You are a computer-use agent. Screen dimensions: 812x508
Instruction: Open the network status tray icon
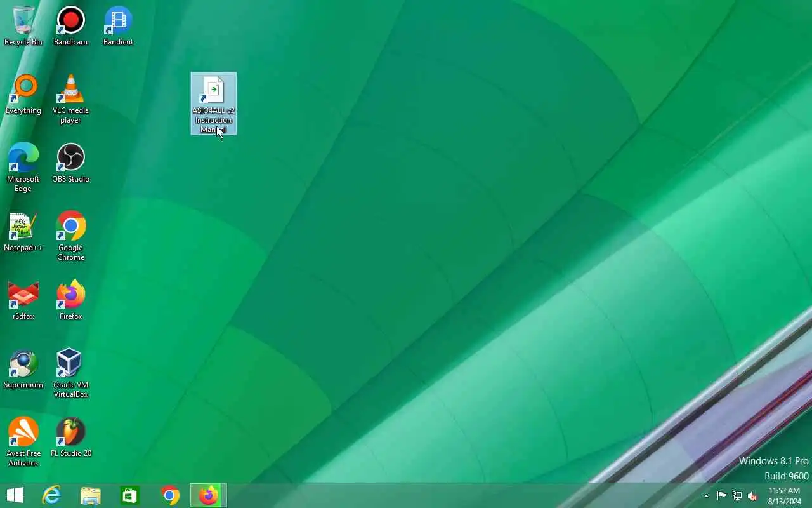(737, 496)
